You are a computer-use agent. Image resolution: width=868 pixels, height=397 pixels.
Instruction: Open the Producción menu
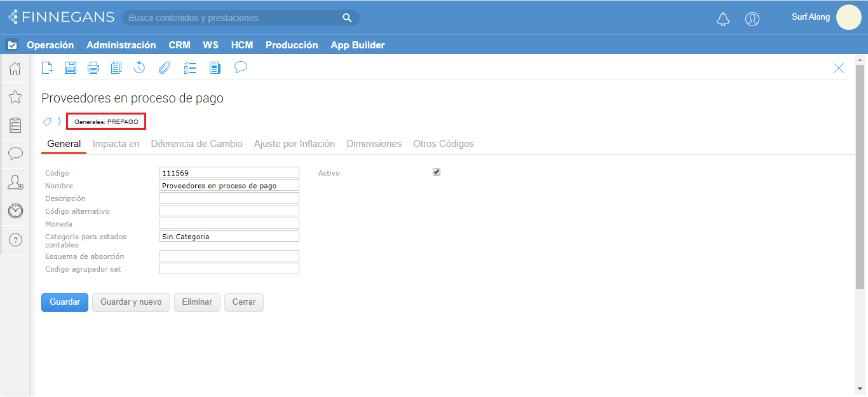pyautogui.click(x=292, y=45)
